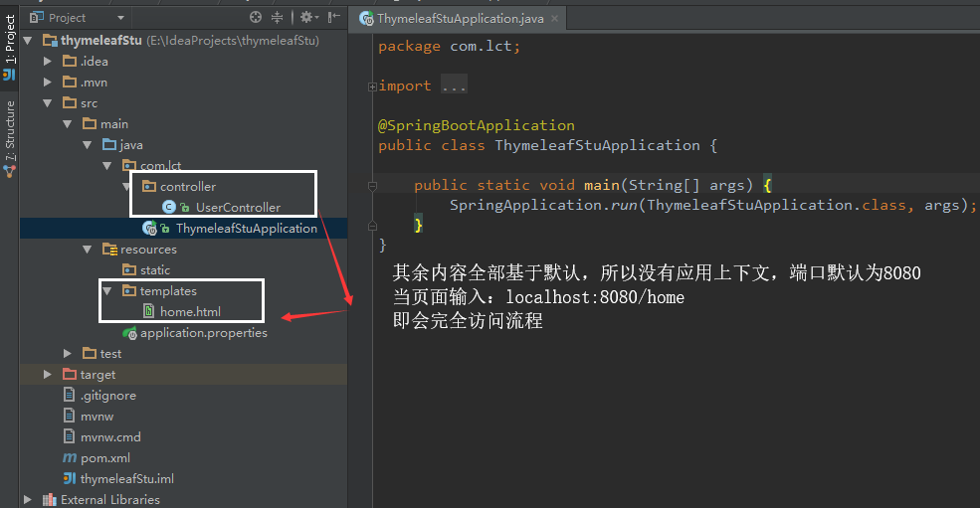The height and width of the screenshot is (508, 980).
Task: Expand the .mvn folder
Action: pos(48,82)
